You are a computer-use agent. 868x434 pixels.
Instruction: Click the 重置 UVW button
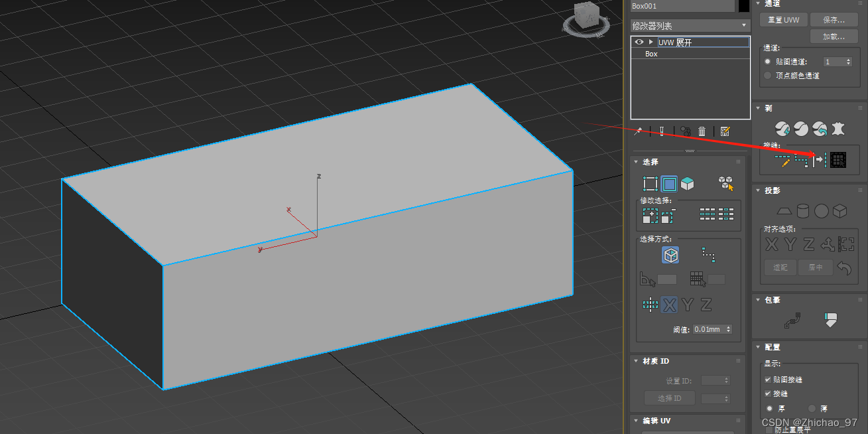click(x=784, y=20)
